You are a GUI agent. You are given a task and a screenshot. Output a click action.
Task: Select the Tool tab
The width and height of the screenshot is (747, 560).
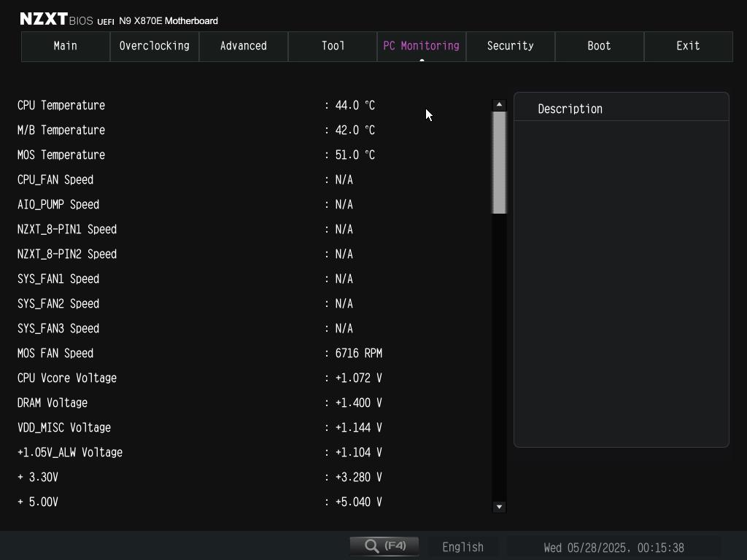(333, 46)
